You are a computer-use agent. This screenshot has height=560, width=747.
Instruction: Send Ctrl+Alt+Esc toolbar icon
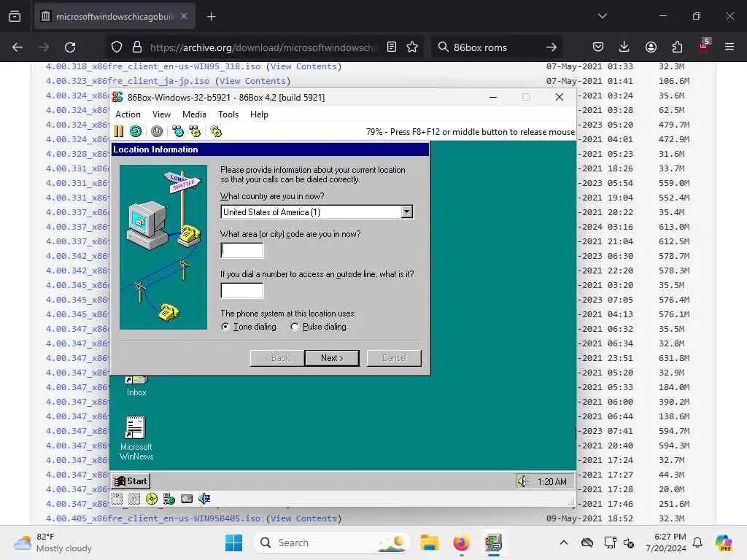point(195,131)
